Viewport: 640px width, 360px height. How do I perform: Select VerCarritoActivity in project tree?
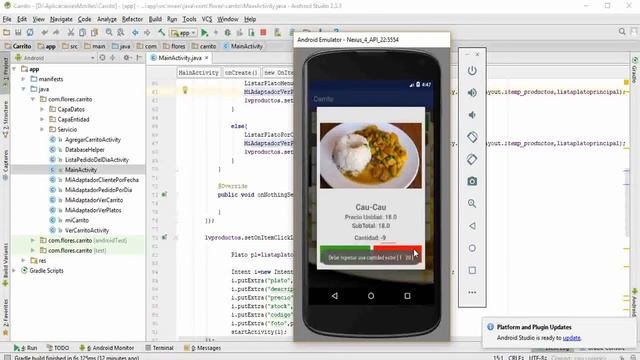[x=87, y=230]
